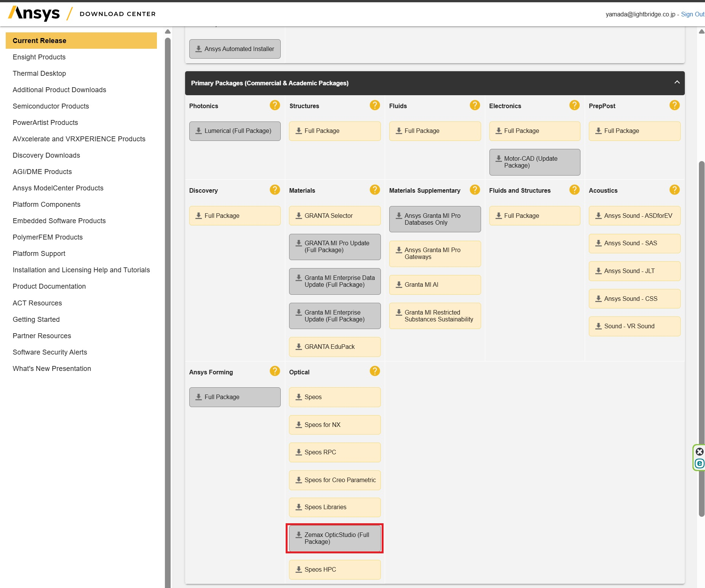Click the Ansys Forming help icon
Image resolution: width=705 pixels, height=588 pixels.
click(275, 371)
